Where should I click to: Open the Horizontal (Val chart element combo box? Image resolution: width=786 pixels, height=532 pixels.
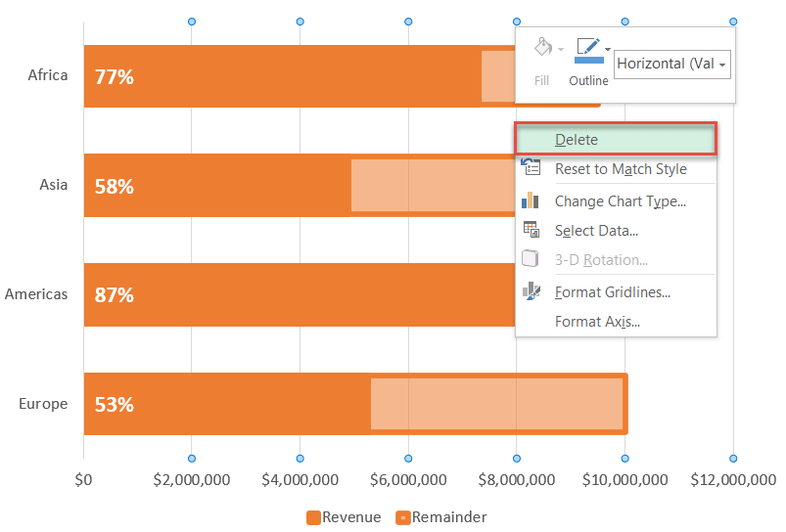672,65
